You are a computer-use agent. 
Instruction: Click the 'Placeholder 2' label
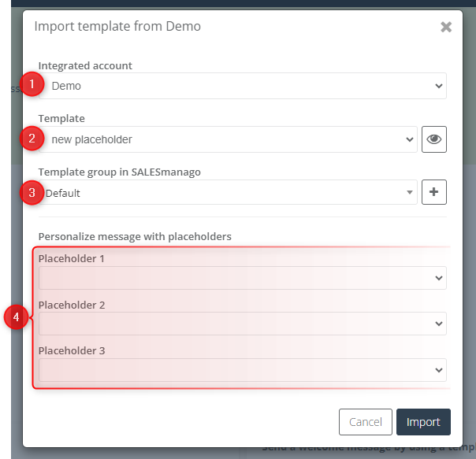(72, 305)
